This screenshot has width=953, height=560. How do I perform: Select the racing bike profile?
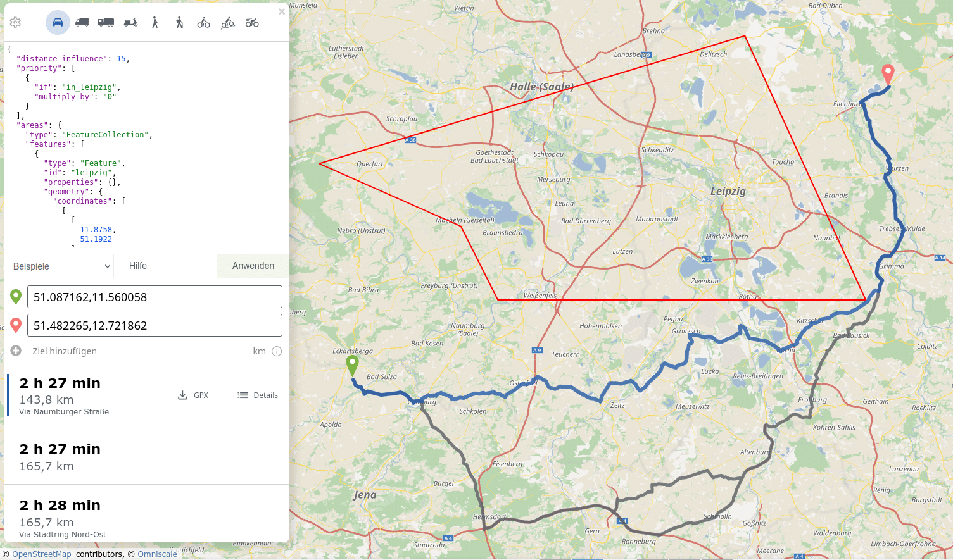click(252, 23)
